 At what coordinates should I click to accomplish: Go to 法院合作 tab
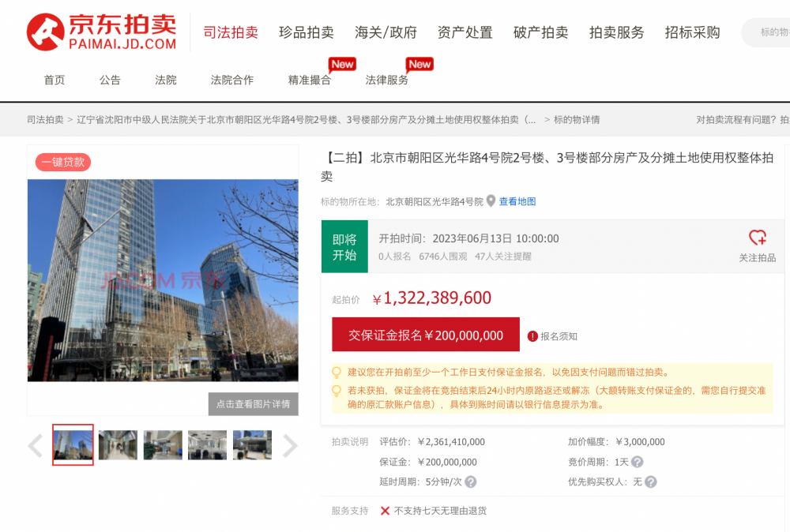231,80
